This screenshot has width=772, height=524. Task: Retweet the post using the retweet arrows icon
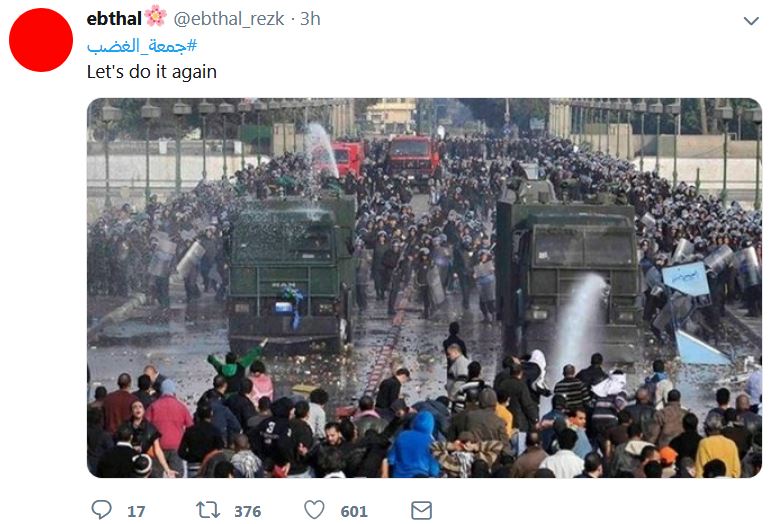click(x=208, y=510)
